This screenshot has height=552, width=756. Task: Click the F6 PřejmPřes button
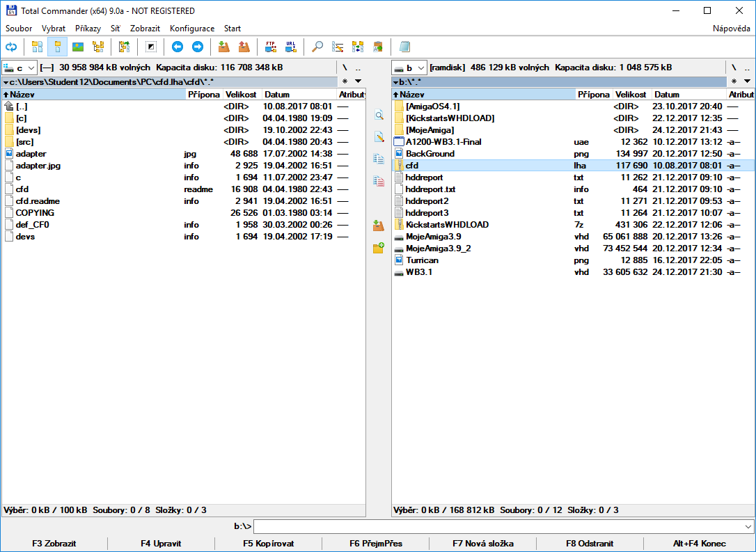[376, 544]
